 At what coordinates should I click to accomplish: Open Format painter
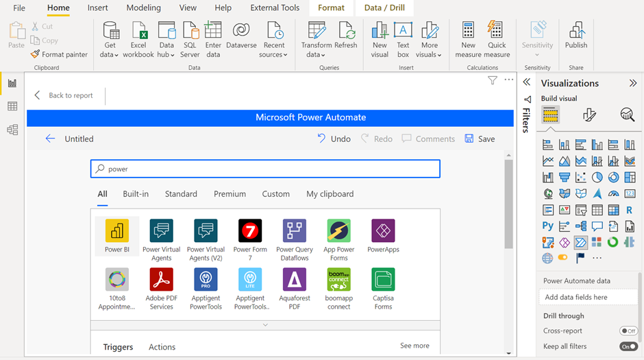click(59, 54)
